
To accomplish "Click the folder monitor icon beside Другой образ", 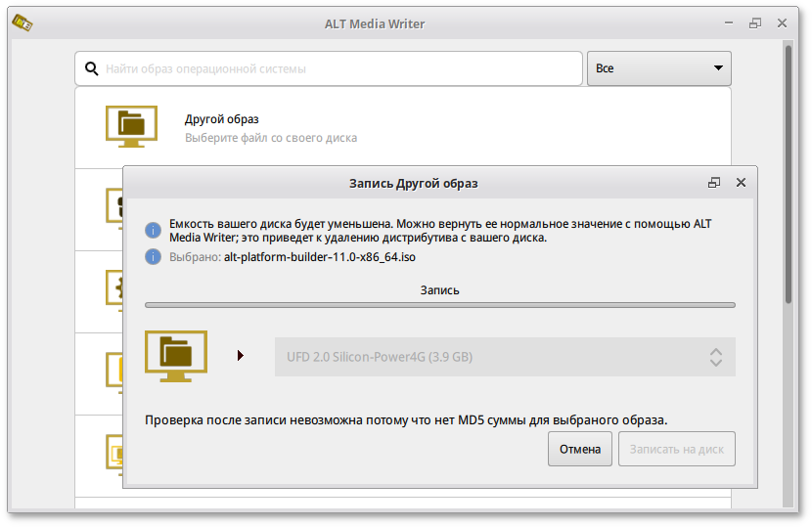I will tap(131, 127).
